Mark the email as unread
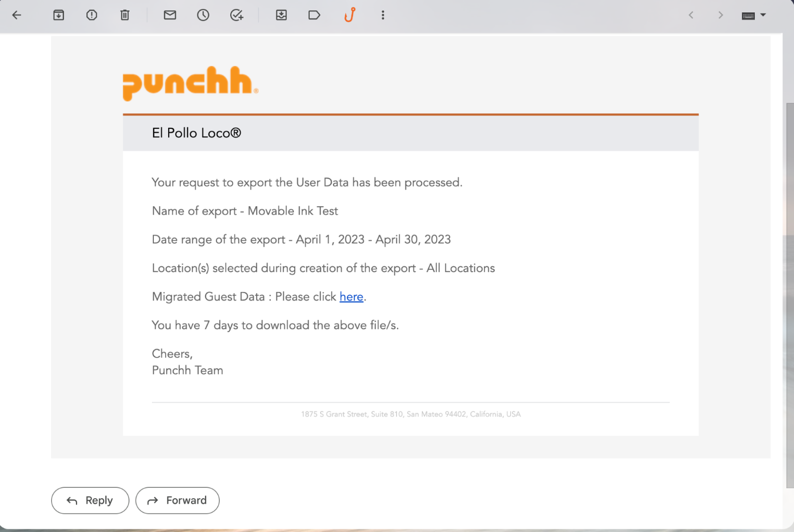Image resolution: width=794 pixels, height=532 pixels. 170,15
